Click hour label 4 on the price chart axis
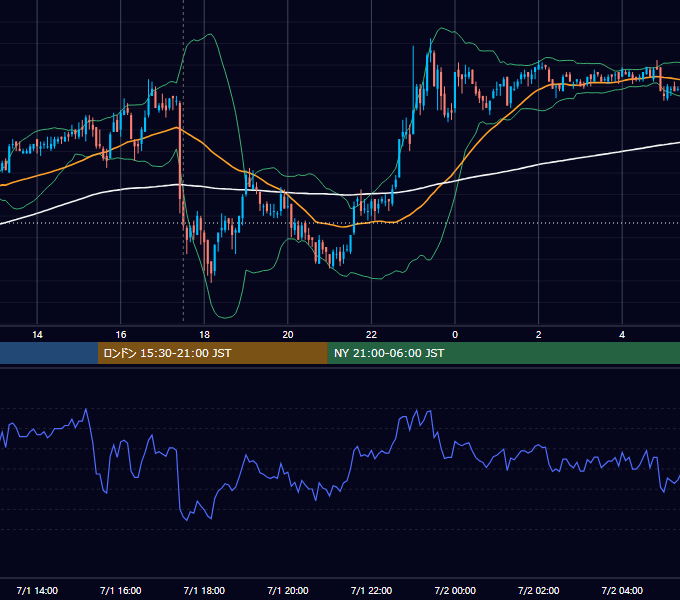Screen dimensions: 680x600 click(622, 335)
